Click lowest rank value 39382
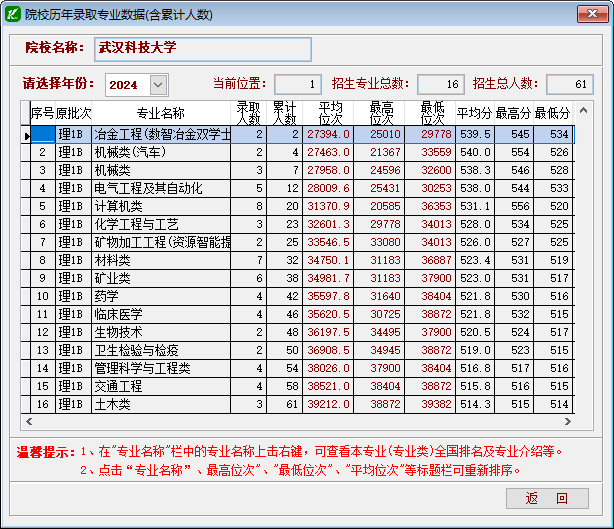The image size is (614, 529). pos(430,404)
